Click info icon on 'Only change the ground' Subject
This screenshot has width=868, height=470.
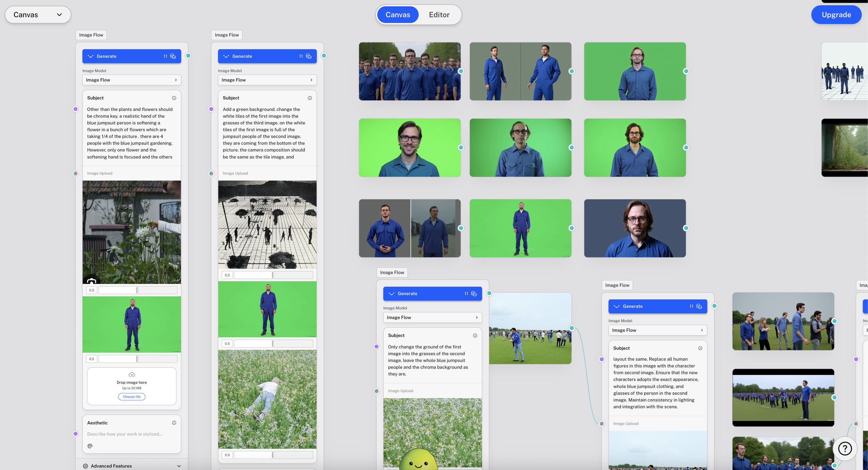click(475, 336)
